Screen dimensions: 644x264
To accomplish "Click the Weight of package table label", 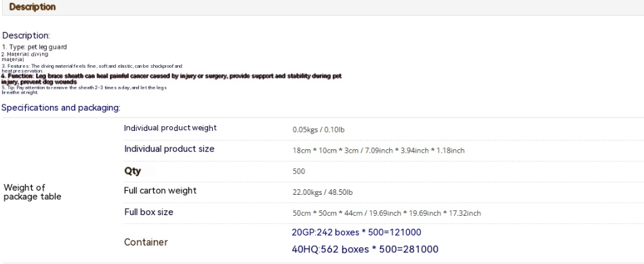I will click(33, 192).
